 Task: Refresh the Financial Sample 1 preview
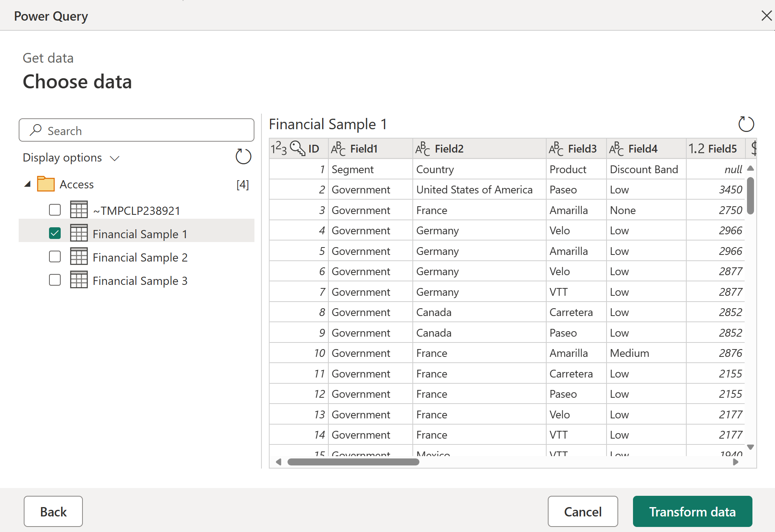[746, 125]
